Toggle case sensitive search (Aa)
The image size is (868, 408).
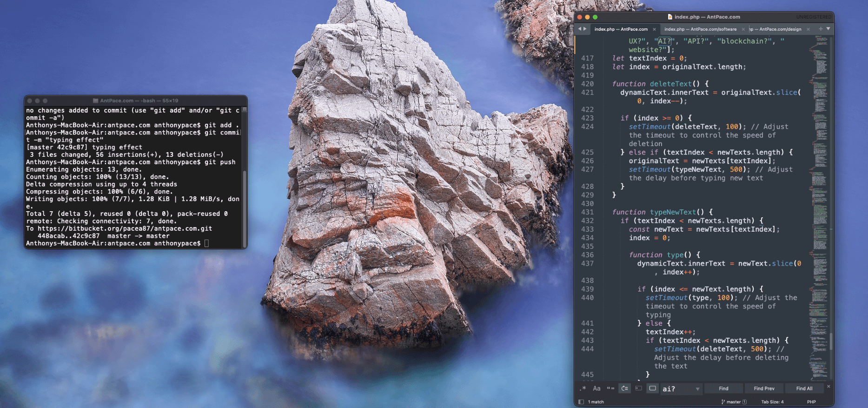click(x=596, y=388)
